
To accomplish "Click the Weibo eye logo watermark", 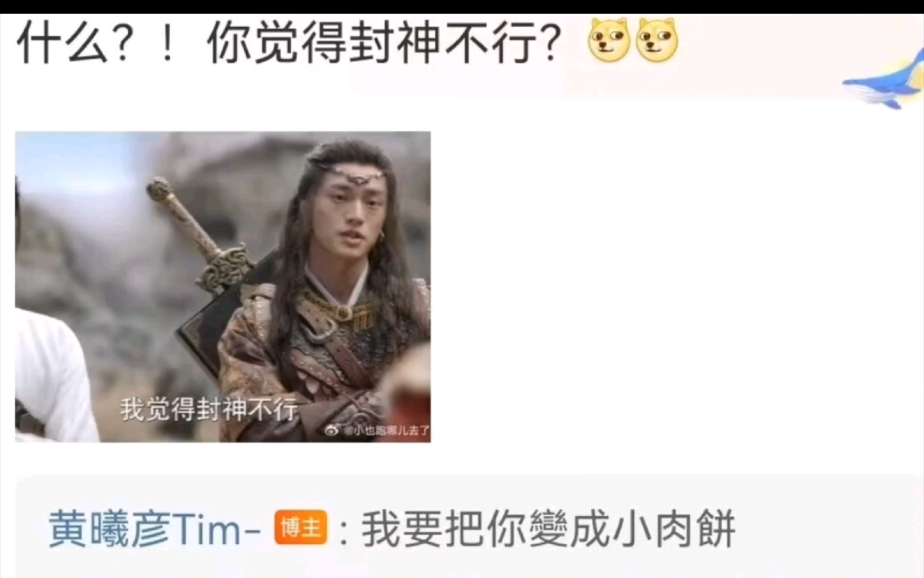I will coord(332,430).
